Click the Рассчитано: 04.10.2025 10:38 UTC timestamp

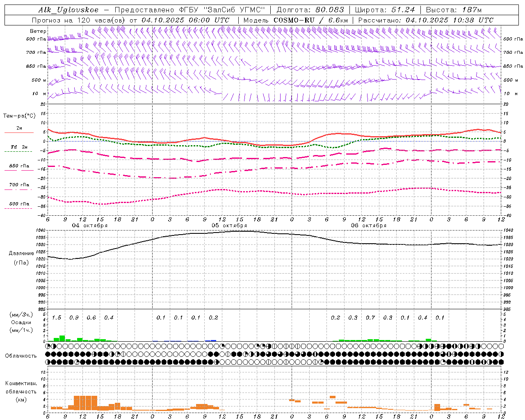point(426,20)
